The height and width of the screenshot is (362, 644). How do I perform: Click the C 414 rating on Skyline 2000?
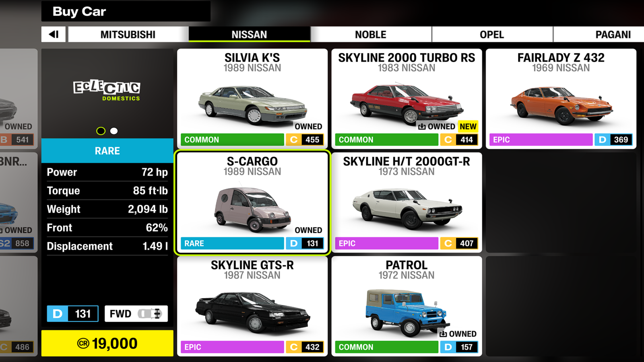459,140
